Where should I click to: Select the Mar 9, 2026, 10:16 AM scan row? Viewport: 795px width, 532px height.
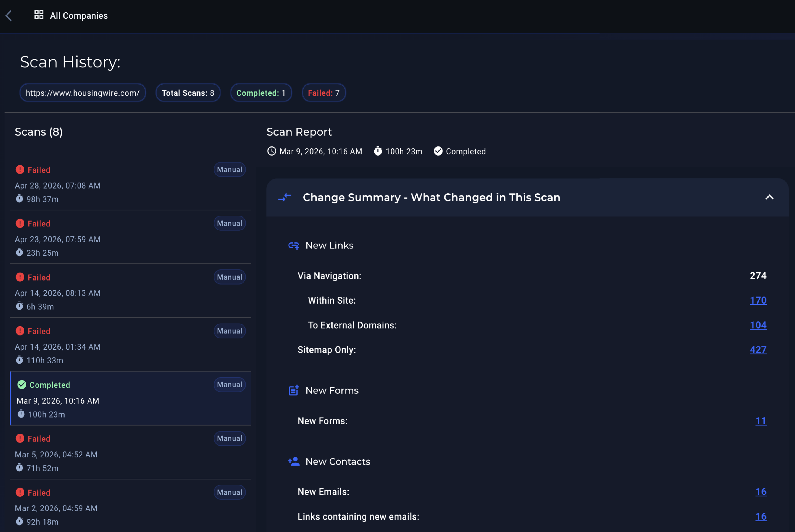click(x=130, y=398)
